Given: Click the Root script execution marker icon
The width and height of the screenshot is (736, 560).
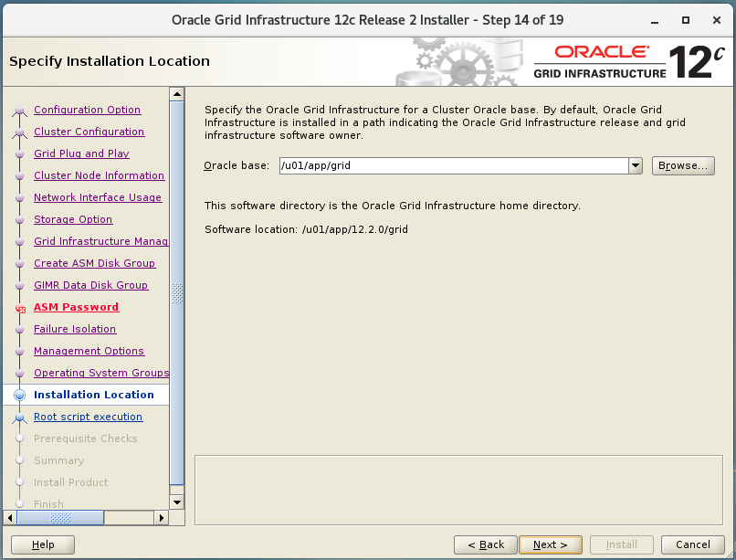Looking at the screenshot, I should [x=19, y=417].
